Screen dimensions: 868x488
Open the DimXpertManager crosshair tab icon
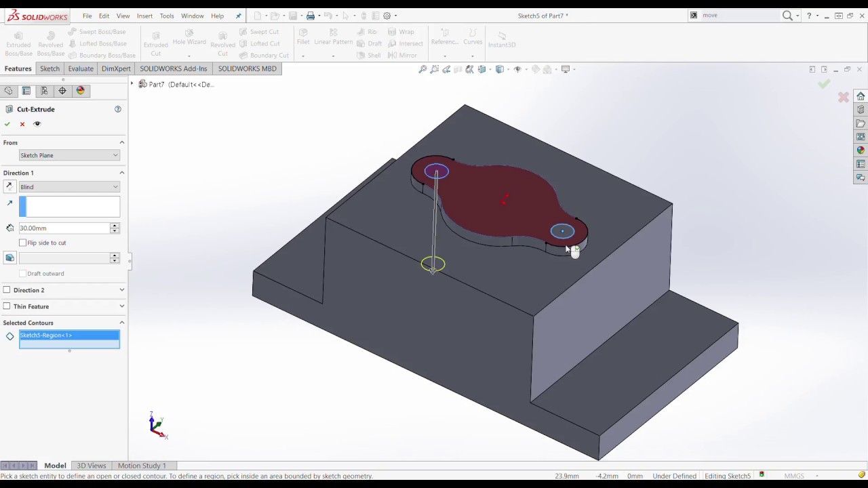62,91
